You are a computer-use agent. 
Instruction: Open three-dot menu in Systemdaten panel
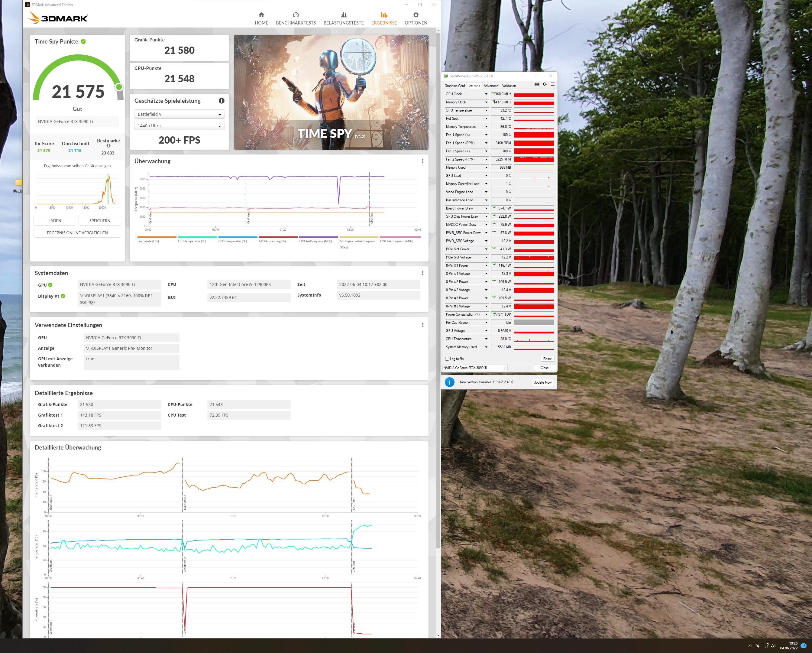[x=422, y=273]
